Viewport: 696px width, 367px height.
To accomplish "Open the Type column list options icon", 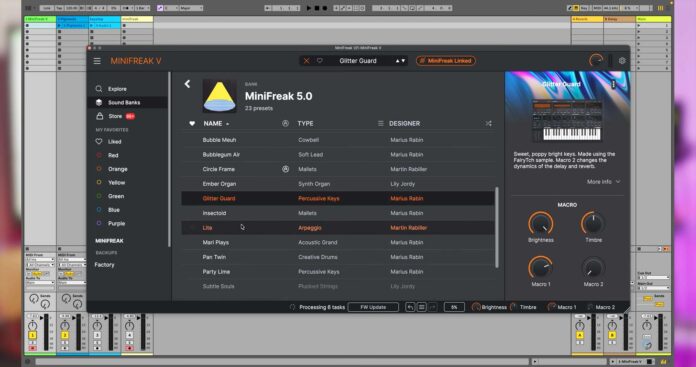I will pos(380,123).
